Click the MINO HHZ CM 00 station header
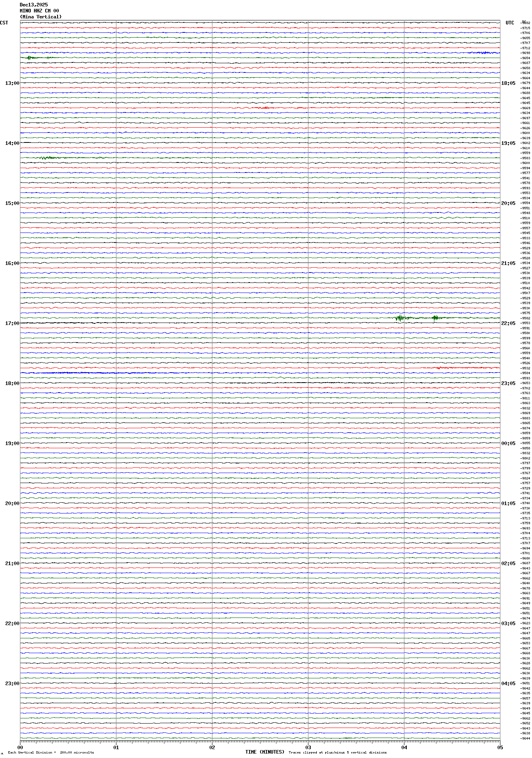Image resolution: width=532 pixels, height=758 pixels. 39,11
